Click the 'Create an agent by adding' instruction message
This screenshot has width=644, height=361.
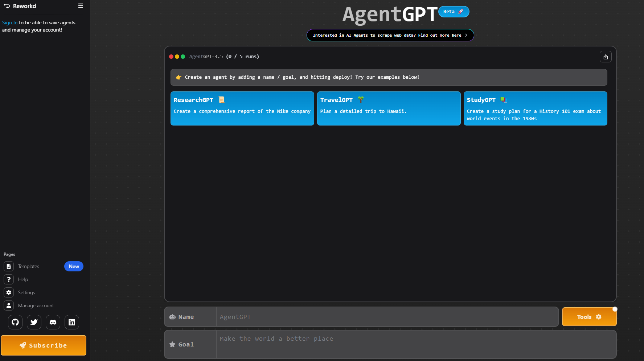point(389,77)
